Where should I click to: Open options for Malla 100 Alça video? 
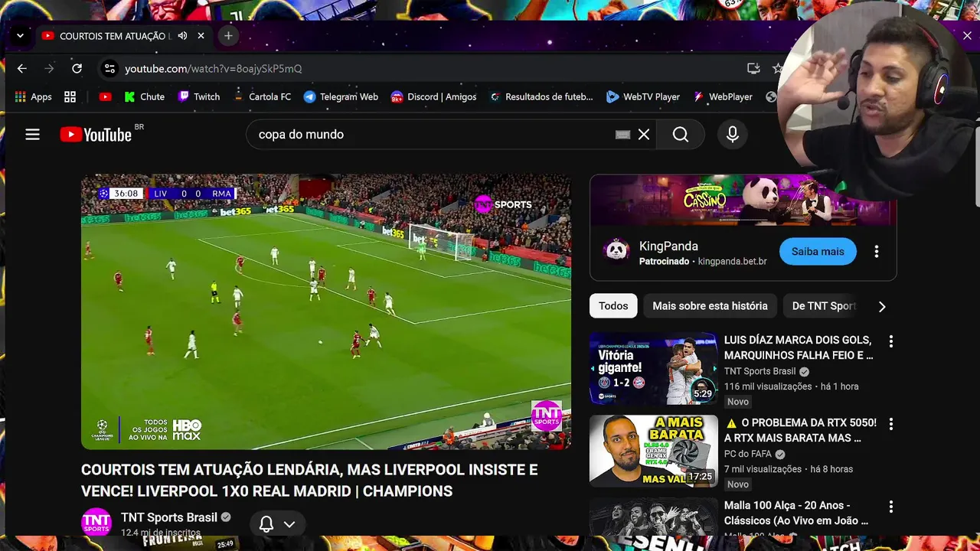[x=890, y=507]
